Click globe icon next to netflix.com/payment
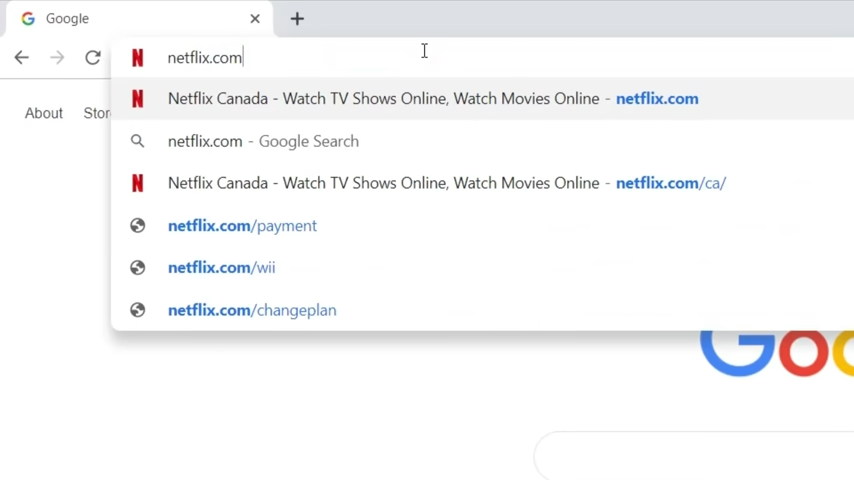 pos(138,226)
